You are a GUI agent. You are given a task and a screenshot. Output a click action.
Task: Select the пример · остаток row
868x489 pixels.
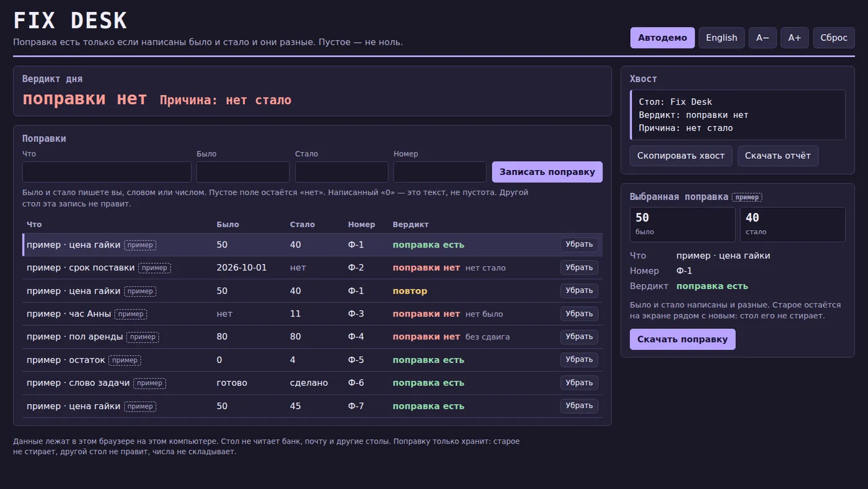312,360
